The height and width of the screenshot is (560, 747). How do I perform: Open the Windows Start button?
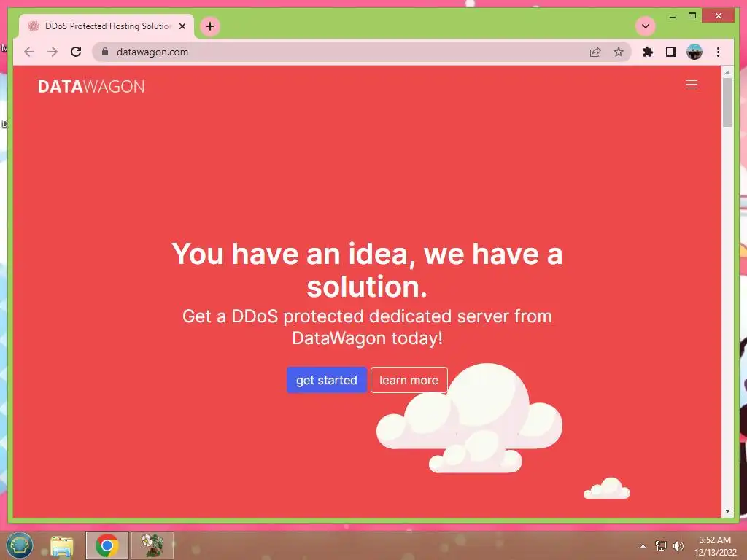(20, 545)
